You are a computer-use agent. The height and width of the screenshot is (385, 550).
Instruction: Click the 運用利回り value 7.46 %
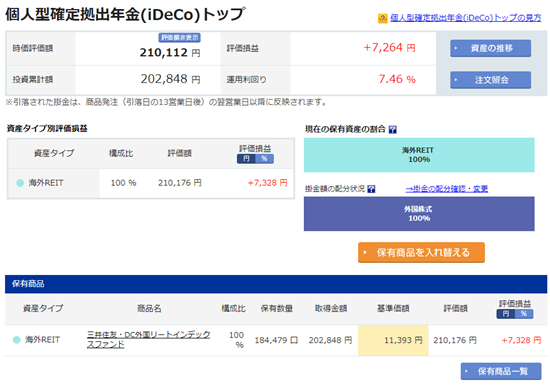(397, 79)
